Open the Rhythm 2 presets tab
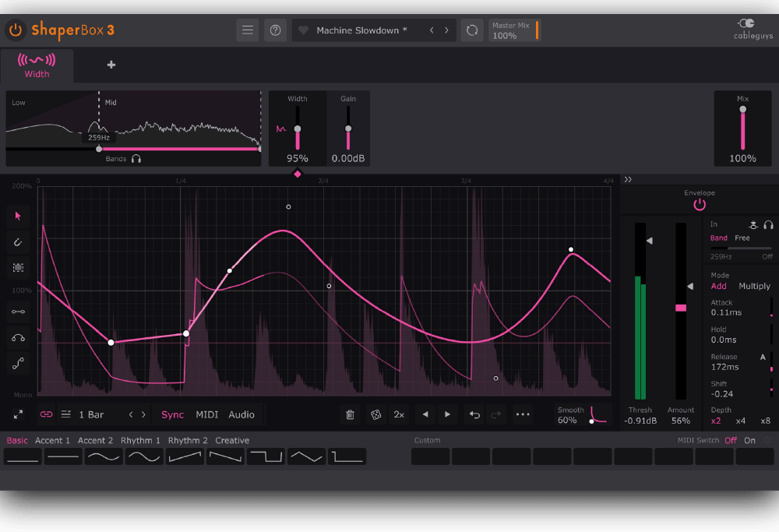This screenshot has width=779, height=532. [188, 441]
